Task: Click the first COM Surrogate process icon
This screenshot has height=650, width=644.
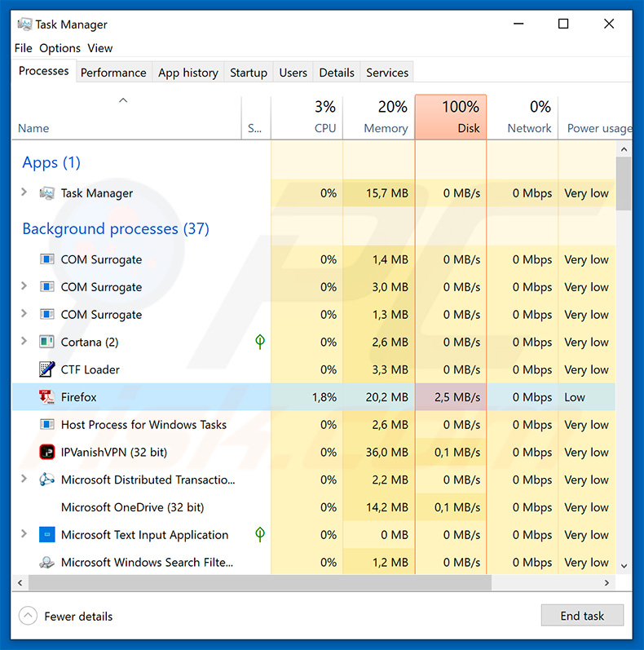Action: (x=46, y=259)
